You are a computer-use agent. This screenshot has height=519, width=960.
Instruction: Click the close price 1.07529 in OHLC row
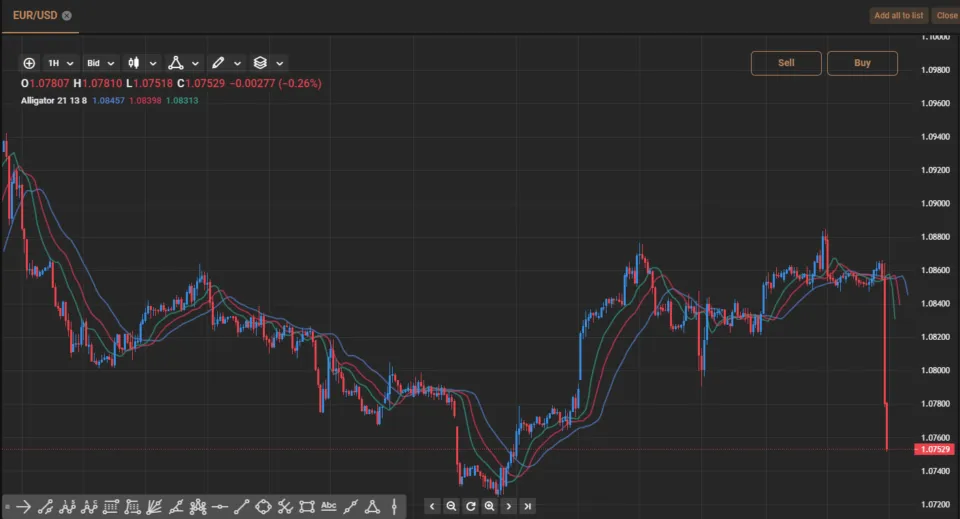(204, 83)
